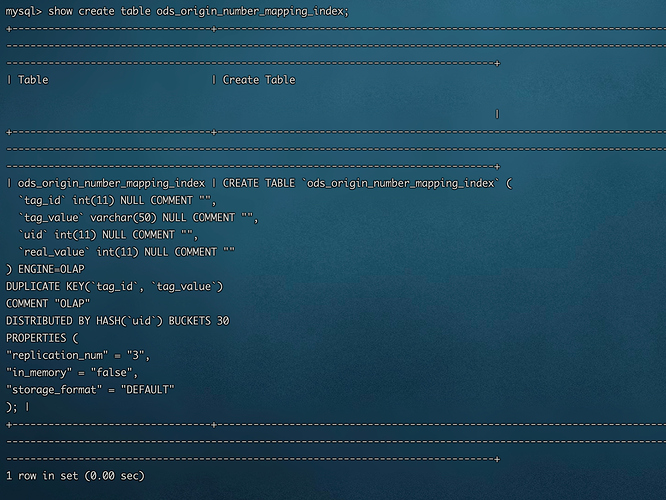Click the mysql> prompt at the top
Screen dimensions: 666x500
[24, 11]
